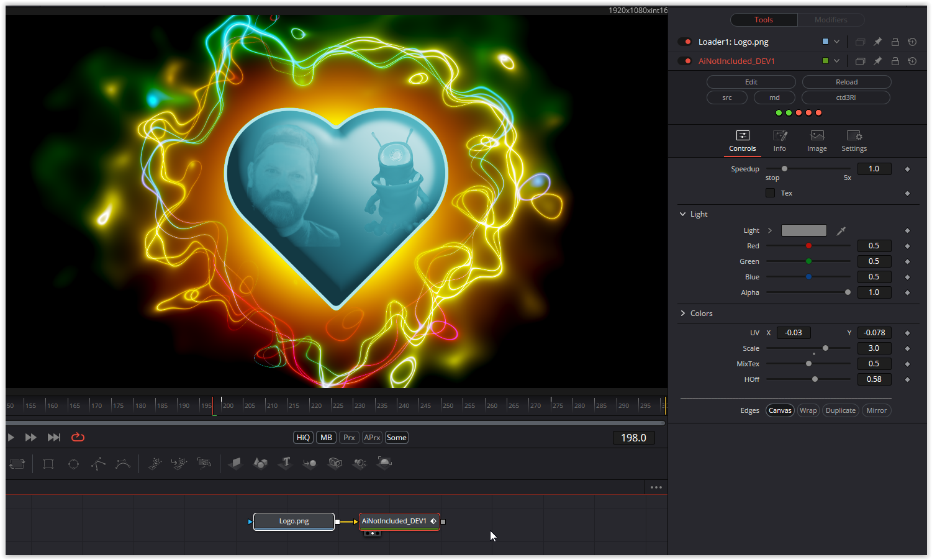Add a Spotlight 3D node
The width and height of the screenshot is (932, 560).
360,463
